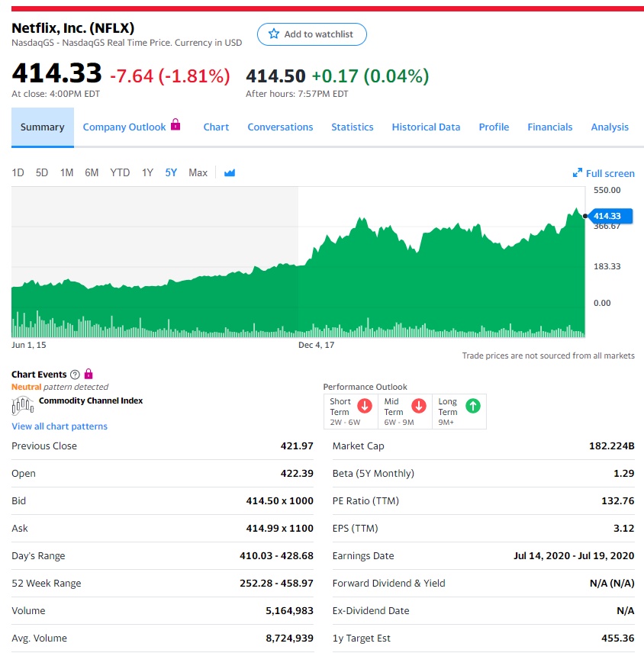
Task: Click the Avg. Volume value 8,724,939
Action: [x=289, y=639]
